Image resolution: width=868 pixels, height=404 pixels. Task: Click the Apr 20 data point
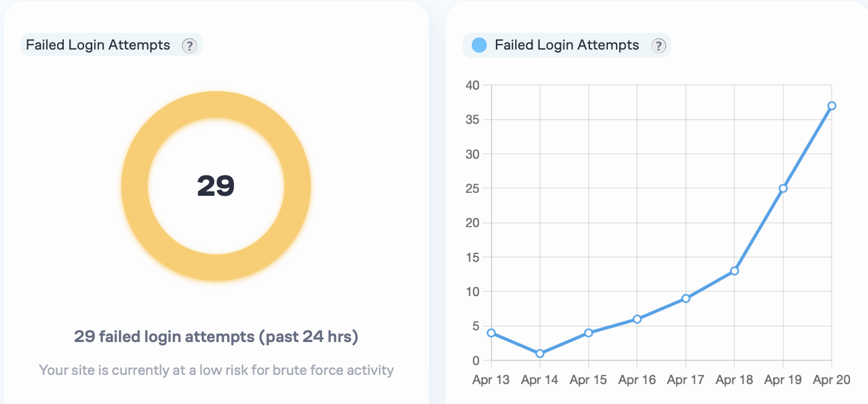pos(831,105)
